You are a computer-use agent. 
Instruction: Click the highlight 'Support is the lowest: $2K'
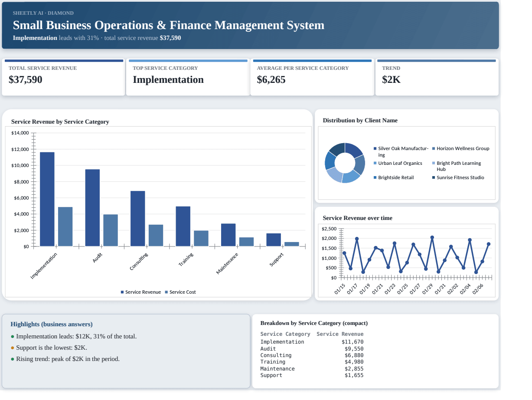pyautogui.click(x=52, y=348)
